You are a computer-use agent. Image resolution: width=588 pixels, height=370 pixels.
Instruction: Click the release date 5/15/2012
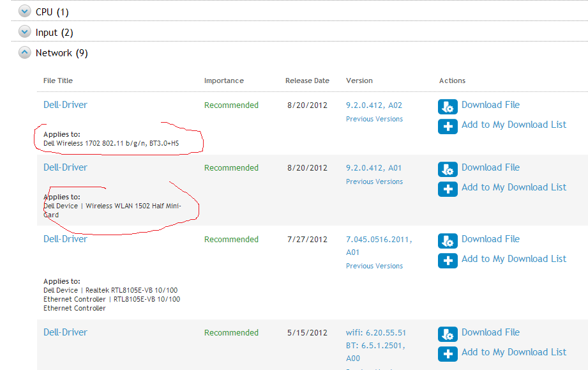pyautogui.click(x=307, y=333)
